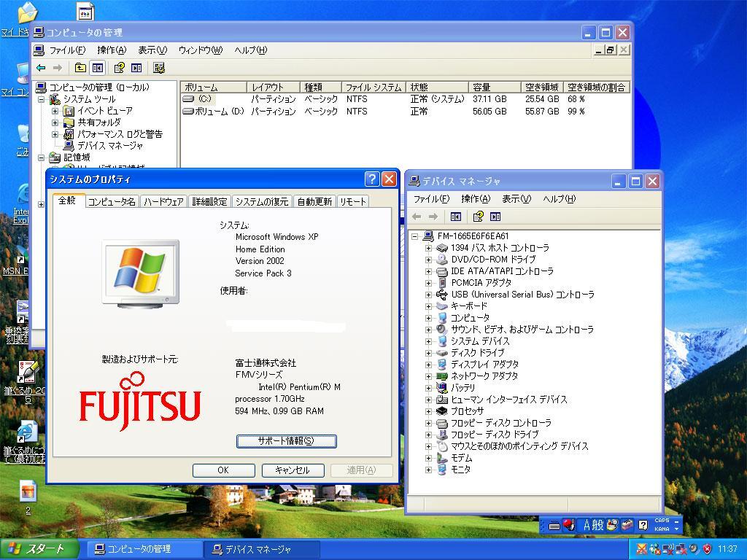
Task: Click the スタート button
Action: pos(39,549)
